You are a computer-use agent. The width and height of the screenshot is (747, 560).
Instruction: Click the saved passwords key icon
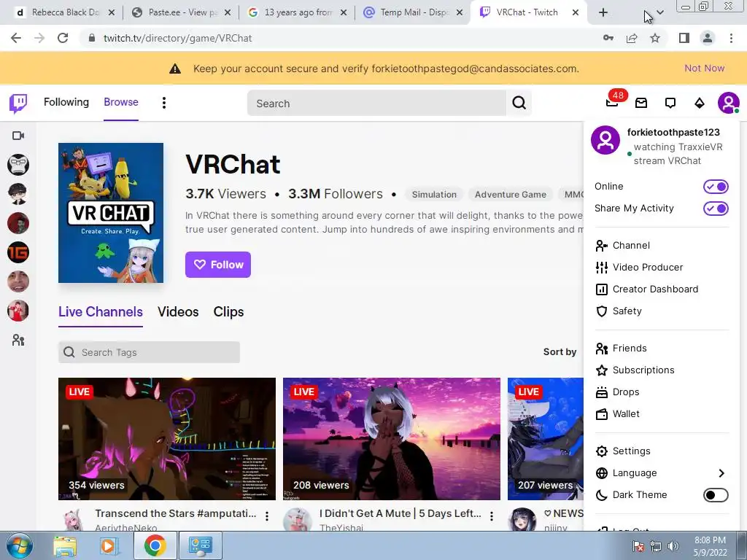(608, 38)
